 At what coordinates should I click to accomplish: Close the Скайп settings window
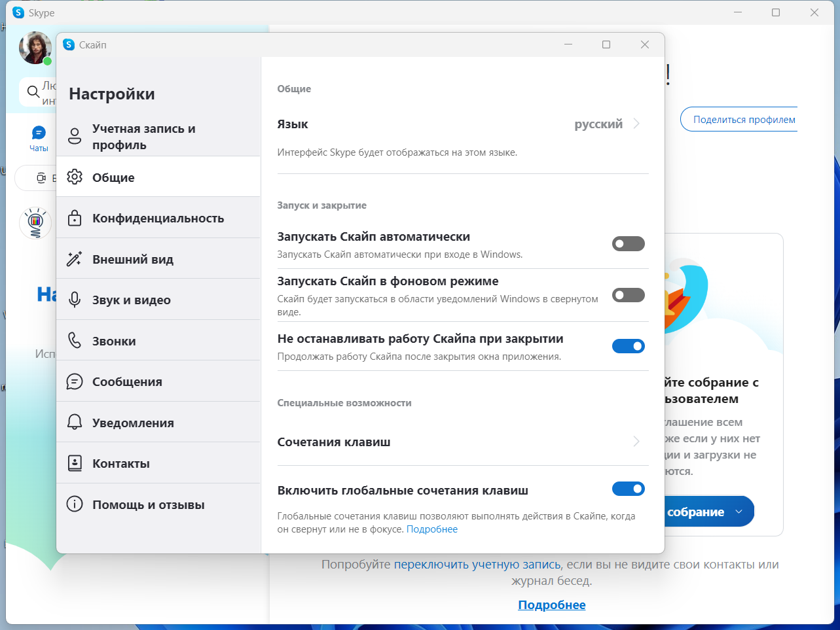coord(645,44)
